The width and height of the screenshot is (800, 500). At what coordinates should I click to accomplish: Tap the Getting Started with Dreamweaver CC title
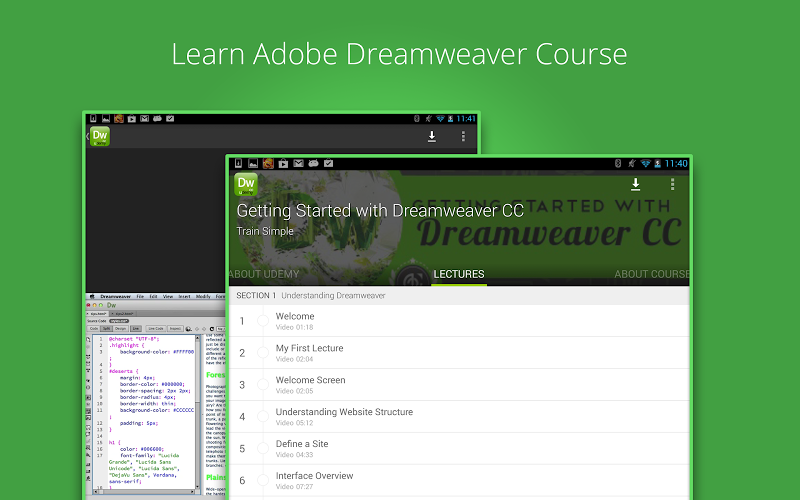pyautogui.click(x=380, y=211)
